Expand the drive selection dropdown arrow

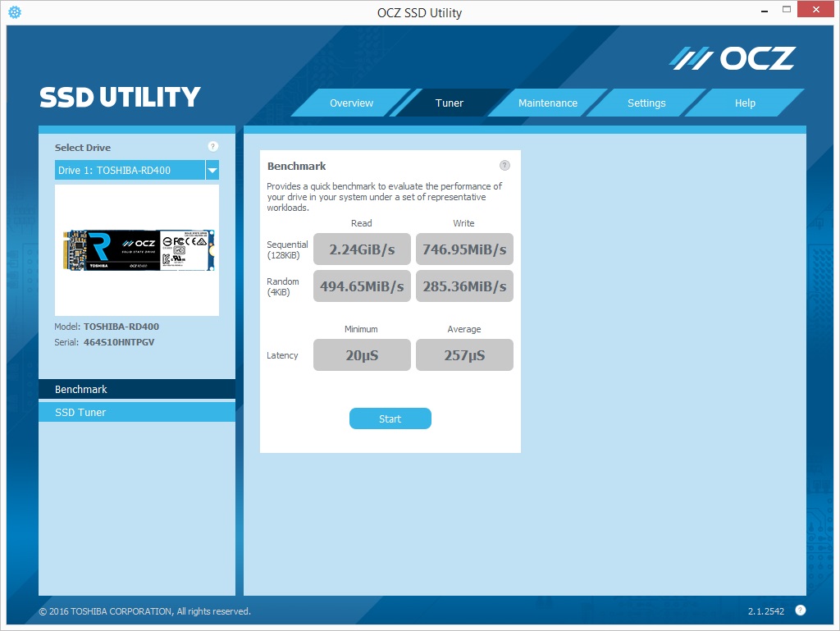pyautogui.click(x=212, y=171)
